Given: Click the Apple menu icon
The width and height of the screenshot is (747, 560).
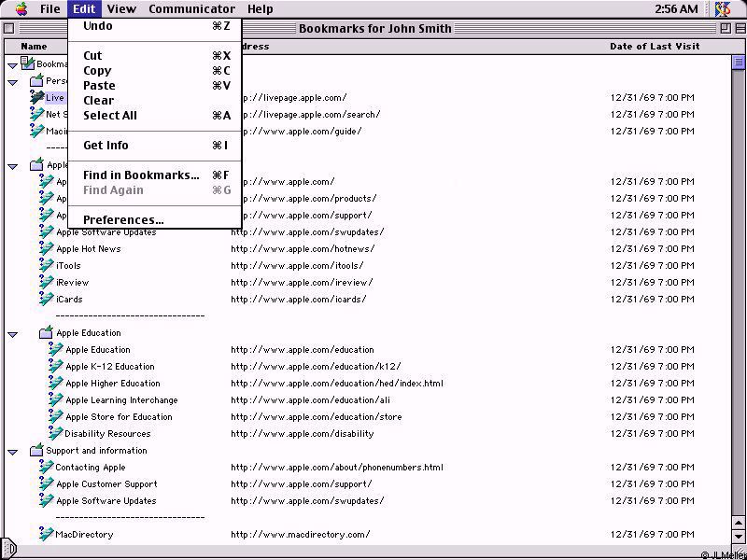Looking at the screenshot, I should 21,9.
